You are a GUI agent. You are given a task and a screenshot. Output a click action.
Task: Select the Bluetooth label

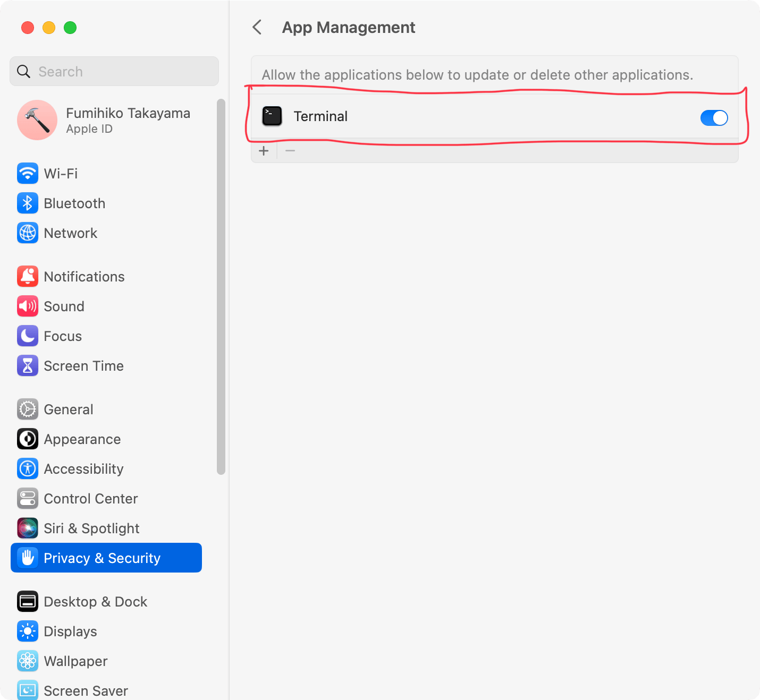tap(74, 203)
